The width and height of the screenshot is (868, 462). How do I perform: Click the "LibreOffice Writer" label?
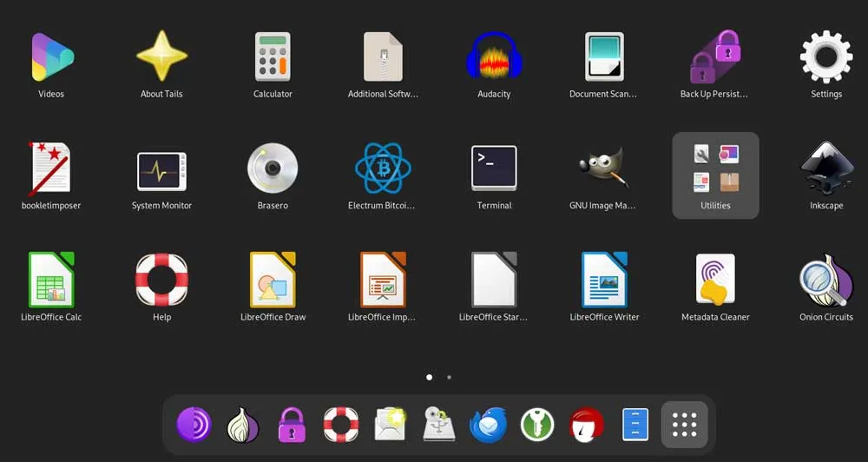(604, 318)
